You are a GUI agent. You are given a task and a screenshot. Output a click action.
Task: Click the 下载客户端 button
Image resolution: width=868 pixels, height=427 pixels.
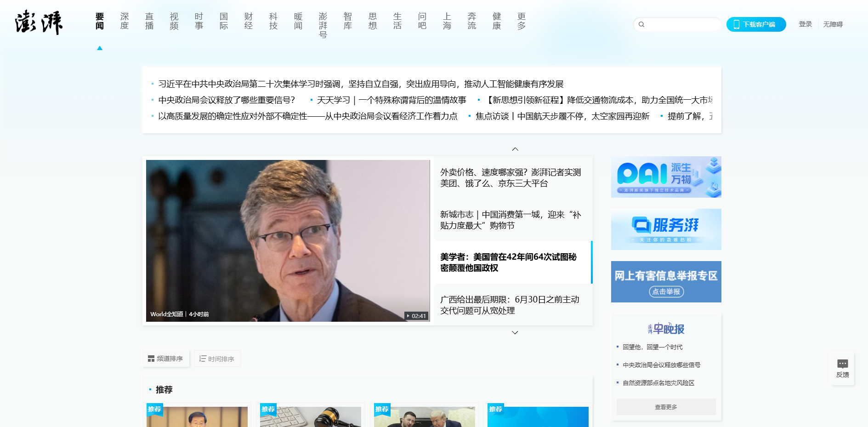(x=756, y=24)
